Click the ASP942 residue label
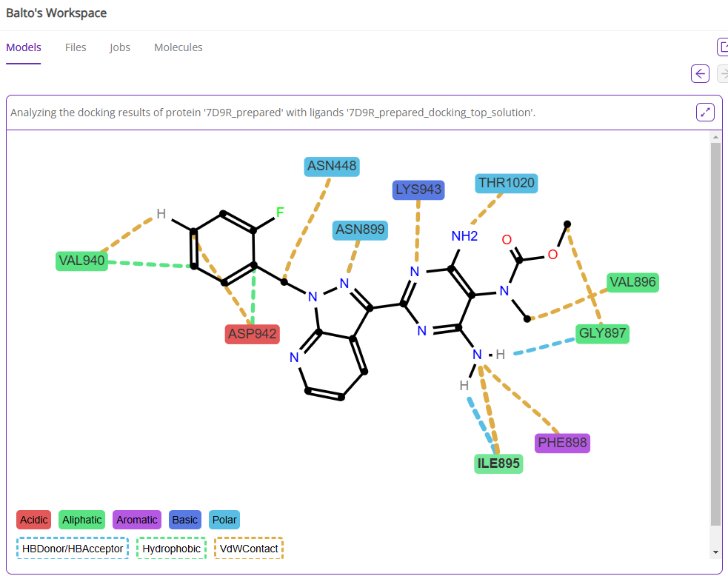Viewport: 728px width, 576px height. pyautogui.click(x=252, y=334)
